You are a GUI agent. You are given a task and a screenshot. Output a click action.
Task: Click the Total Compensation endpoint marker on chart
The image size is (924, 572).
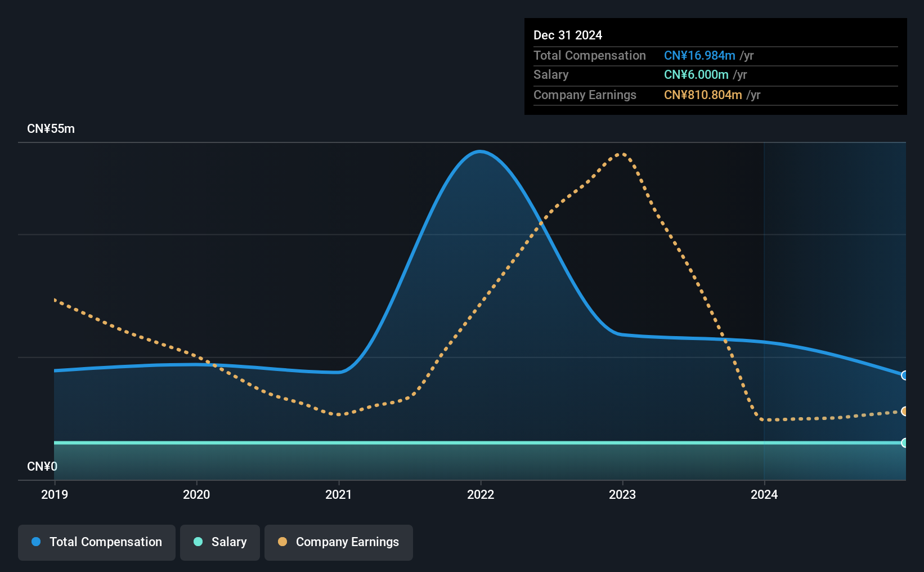point(904,376)
